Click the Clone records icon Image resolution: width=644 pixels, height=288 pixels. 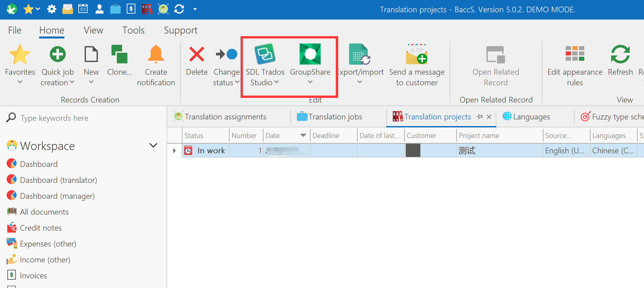119,54
